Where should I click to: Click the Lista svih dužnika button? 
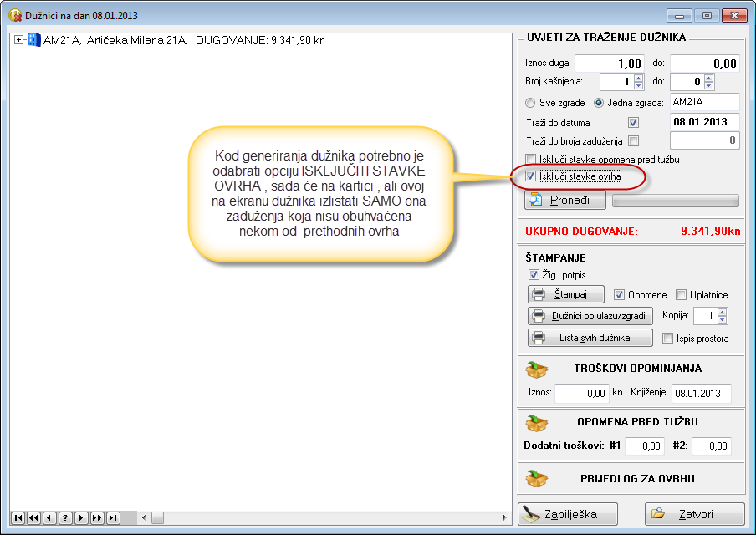[590, 338]
